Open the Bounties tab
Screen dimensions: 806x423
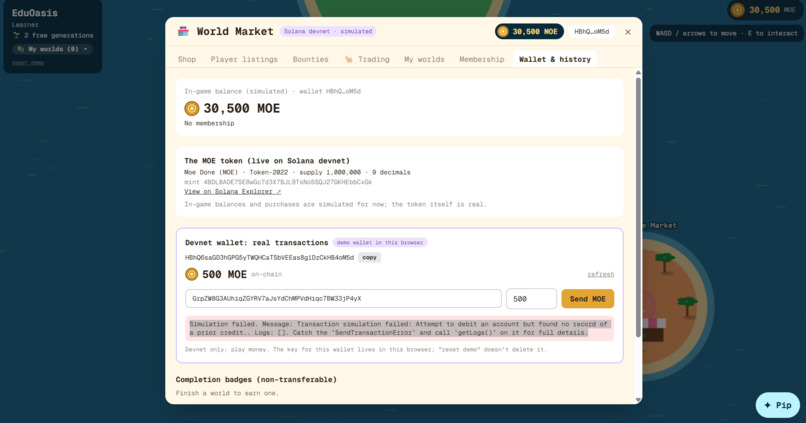tap(310, 60)
